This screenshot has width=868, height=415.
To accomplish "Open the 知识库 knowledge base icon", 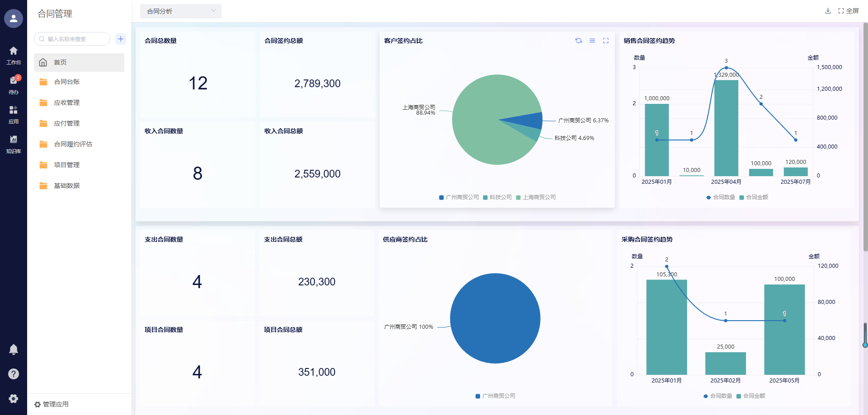I will (14, 144).
